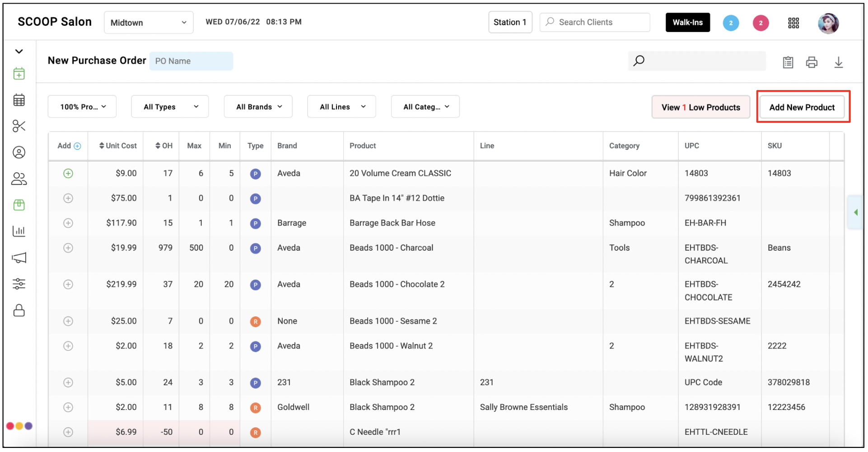Click the clipboard list icon
The width and height of the screenshot is (868, 452).
788,62
